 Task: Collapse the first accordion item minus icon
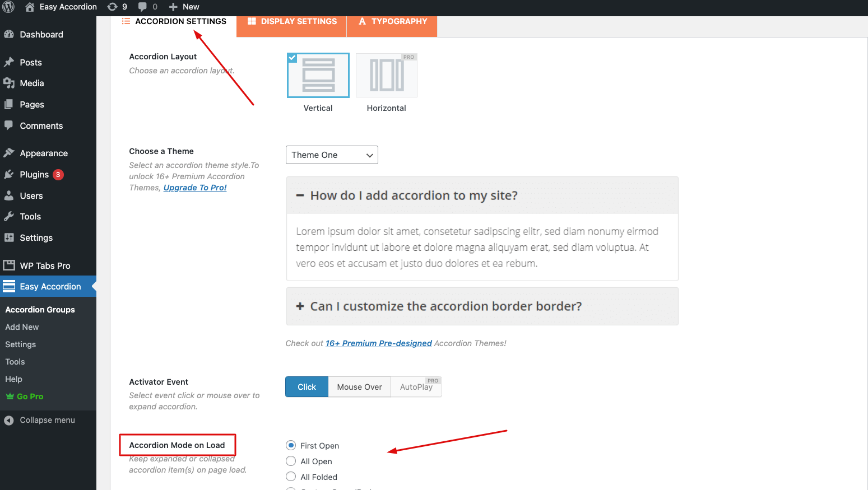coord(300,195)
